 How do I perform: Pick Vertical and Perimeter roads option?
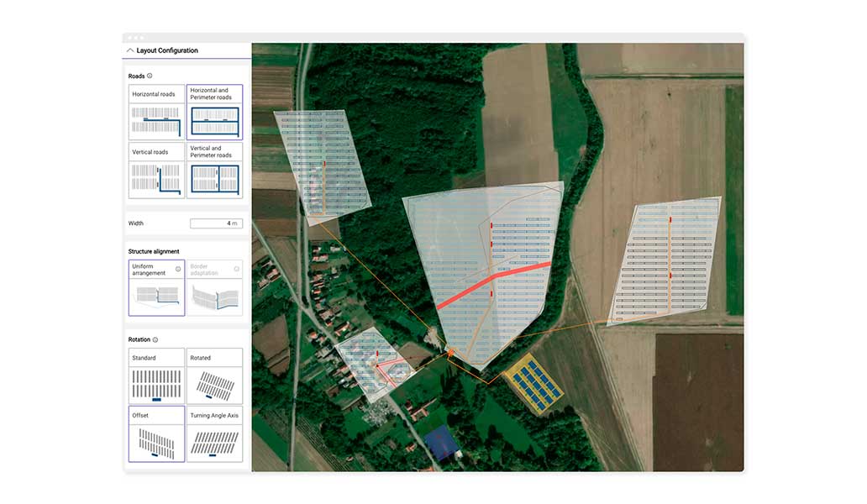[214, 171]
